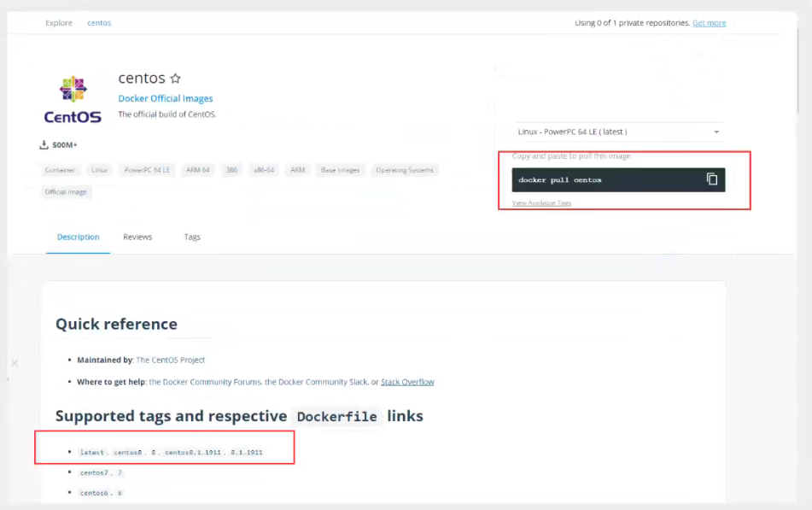Screen dimensions: 812x510
Task: Go to Explore in breadcrumb
Action: [59, 23]
